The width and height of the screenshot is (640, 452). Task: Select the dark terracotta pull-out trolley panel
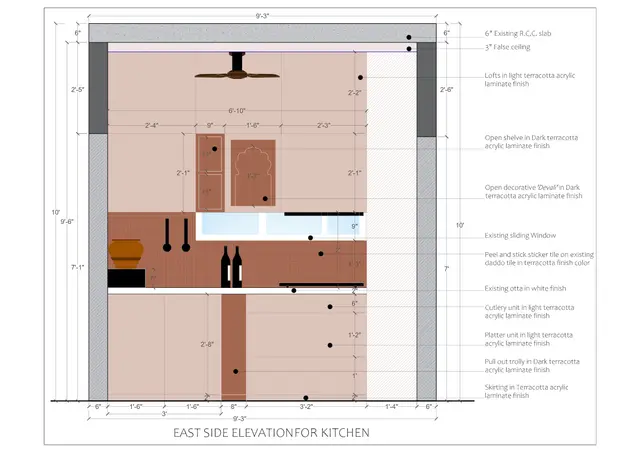233,347
